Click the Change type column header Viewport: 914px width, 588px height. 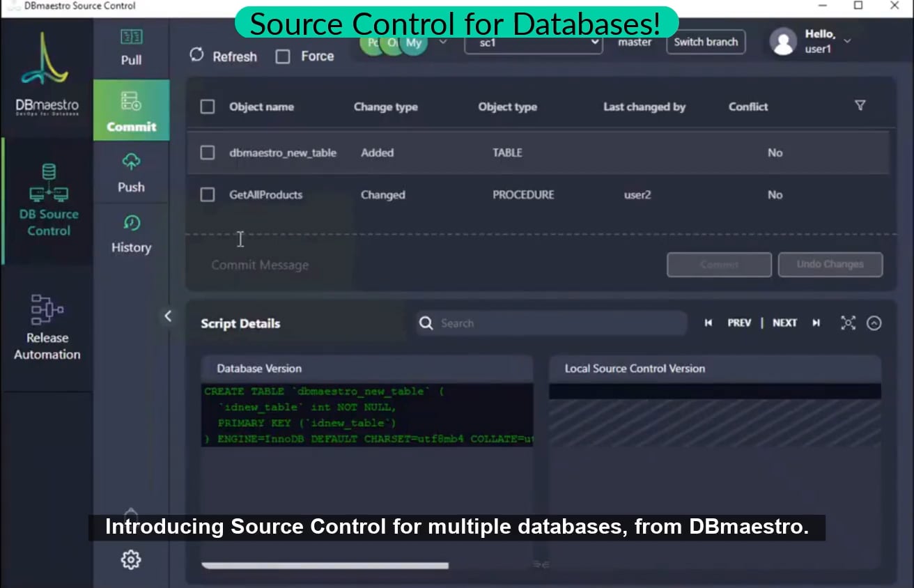click(386, 107)
